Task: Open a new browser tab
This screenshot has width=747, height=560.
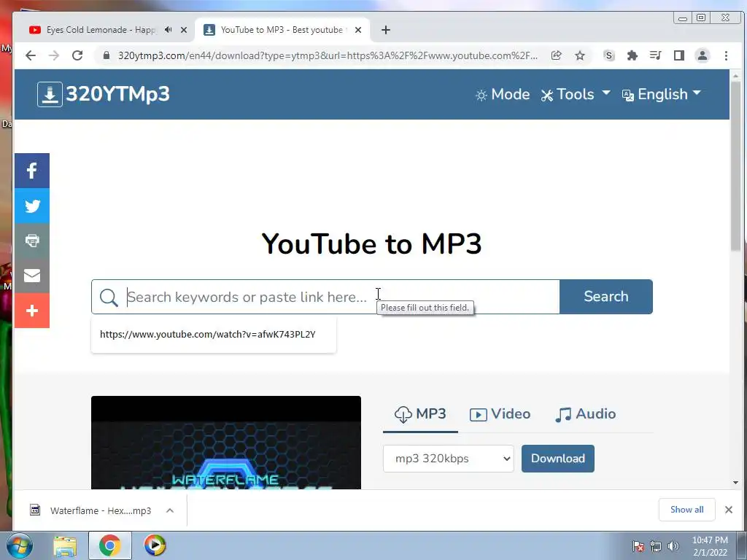Action: pyautogui.click(x=386, y=30)
